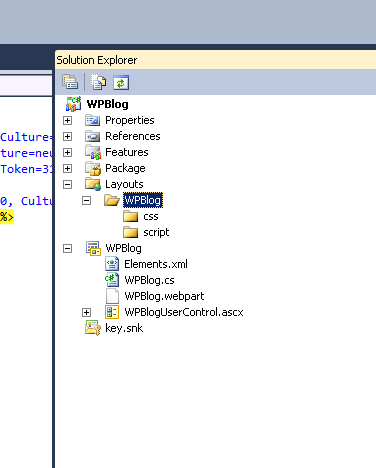This screenshot has width=376, height=468.
Task: Select the highlighted WPBlog folder label
Action: tap(143, 200)
